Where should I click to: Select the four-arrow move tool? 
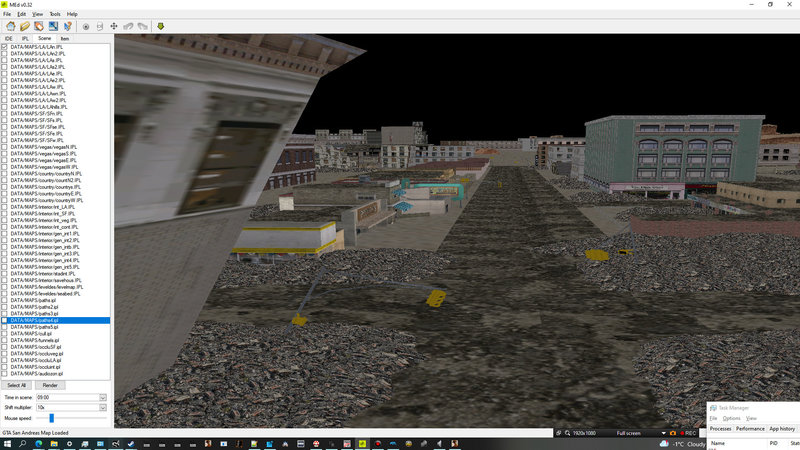114,27
